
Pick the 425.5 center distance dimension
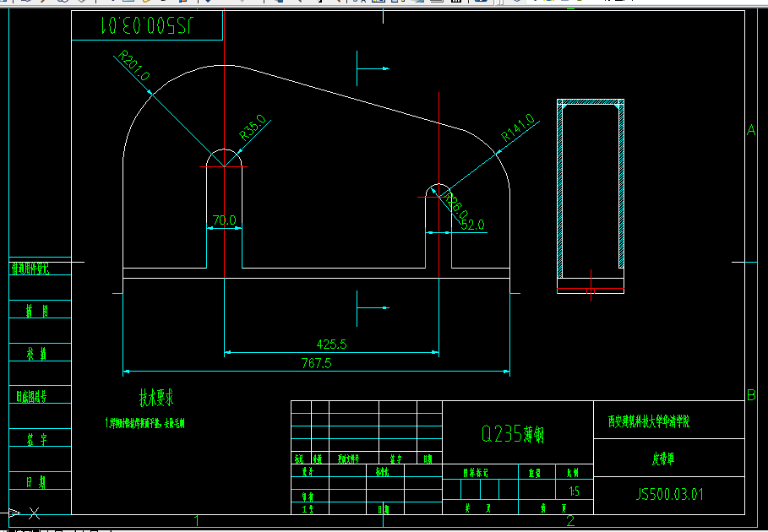pyautogui.click(x=331, y=344)
